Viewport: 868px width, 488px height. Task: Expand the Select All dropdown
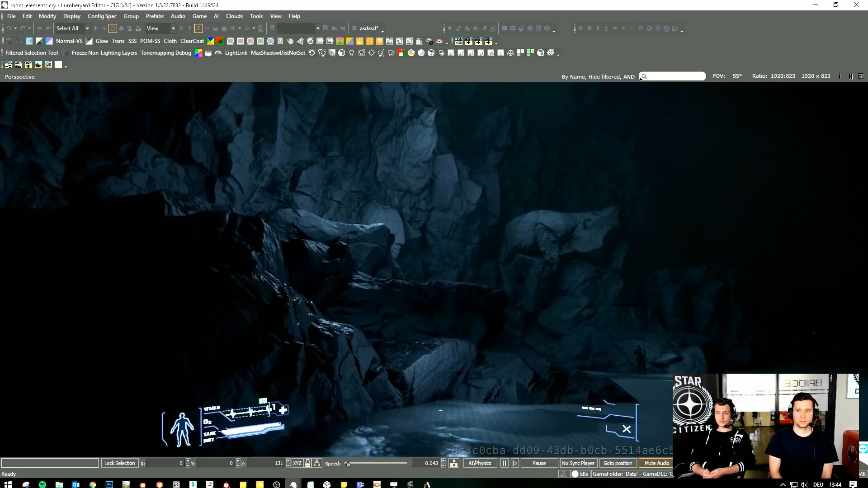point(87,28)
